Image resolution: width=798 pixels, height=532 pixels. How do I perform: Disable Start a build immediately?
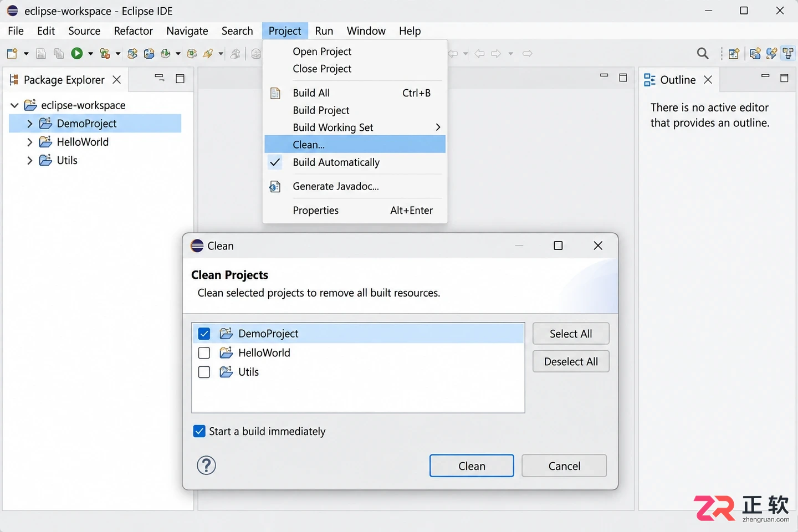pos(199,431)
